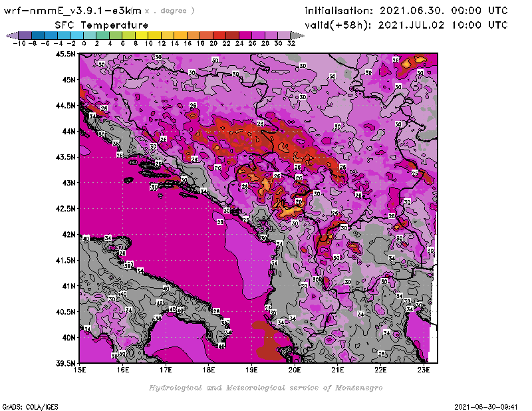
Task: Click the 40N latitude axis label
Action: click(69, 338)
